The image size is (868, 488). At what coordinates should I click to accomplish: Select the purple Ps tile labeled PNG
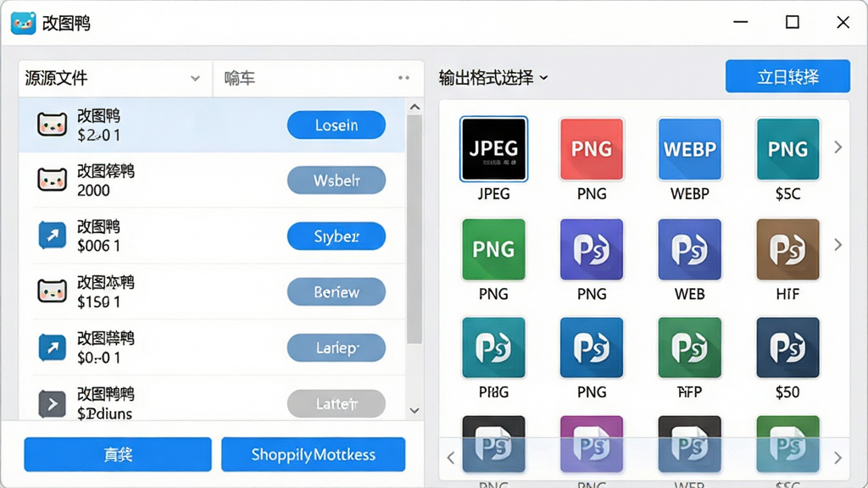(x=592, y=249)
